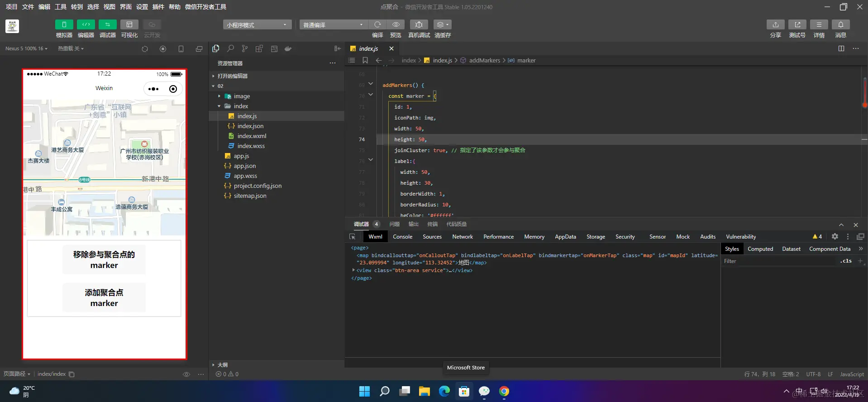Open the 可视化 visual editor

(x=129, y=24)
